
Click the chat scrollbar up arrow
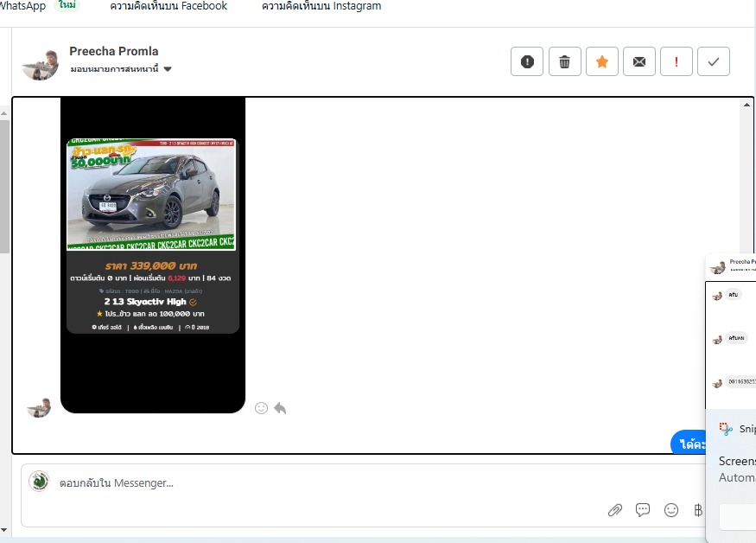click(747, 105)
